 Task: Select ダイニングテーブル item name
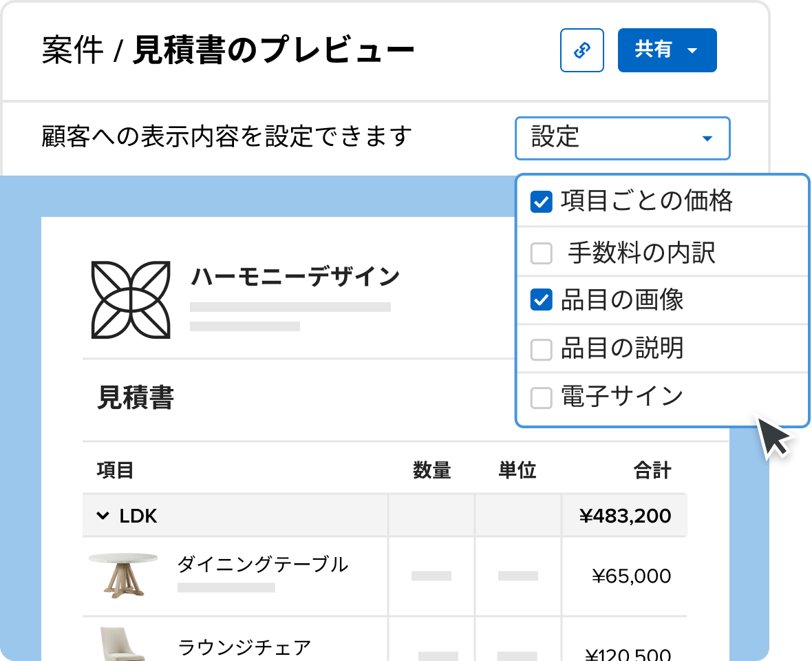pyautogui.click(x=262, y=565)
